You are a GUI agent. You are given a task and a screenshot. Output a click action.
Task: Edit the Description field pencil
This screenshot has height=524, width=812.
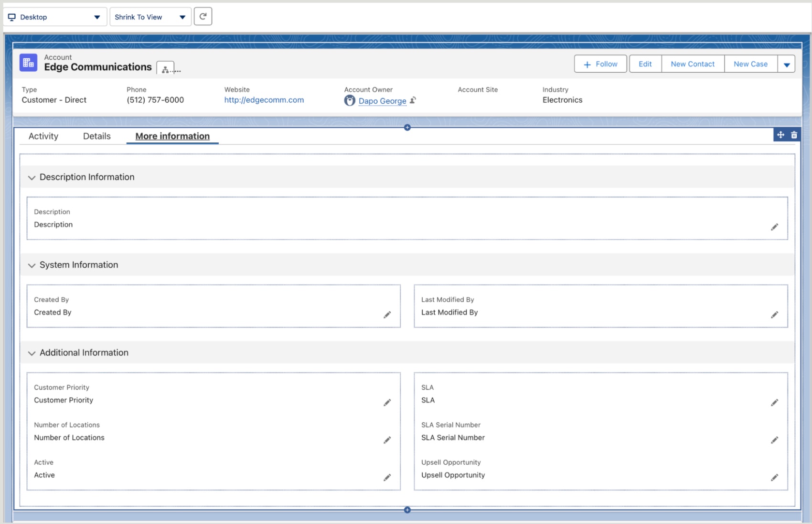[774, 227]
